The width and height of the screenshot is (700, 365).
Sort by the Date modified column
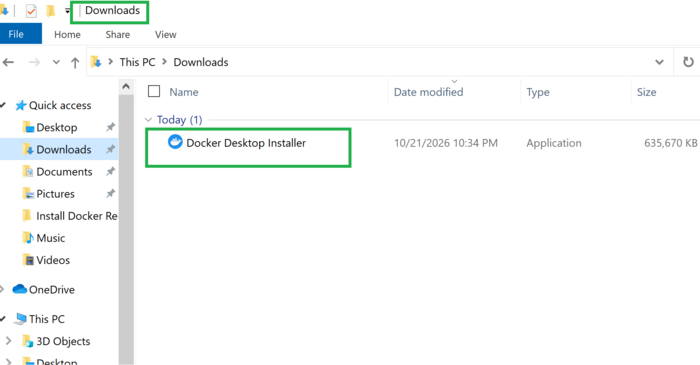click(x=429, y=92)
